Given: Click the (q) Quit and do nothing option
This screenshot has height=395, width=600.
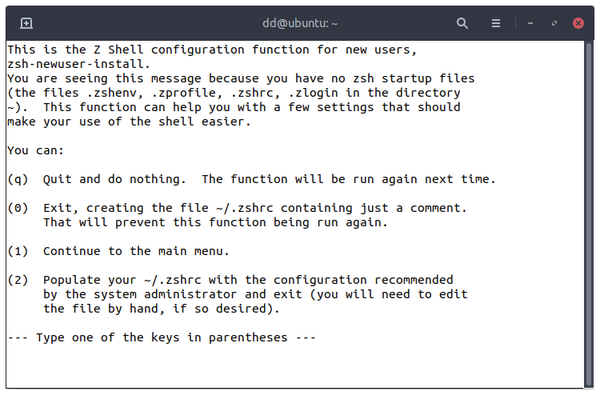Looking at the screenshot, I should point(251,179).
